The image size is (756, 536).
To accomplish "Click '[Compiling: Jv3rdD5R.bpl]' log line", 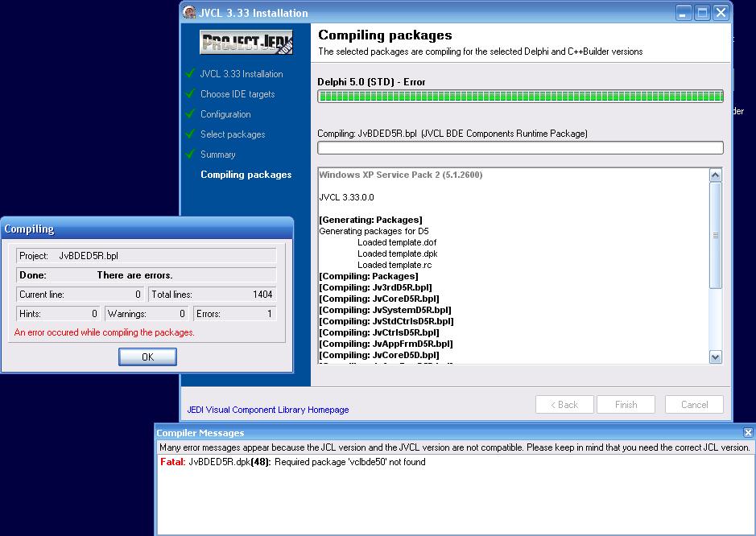I will coord(375,287).
